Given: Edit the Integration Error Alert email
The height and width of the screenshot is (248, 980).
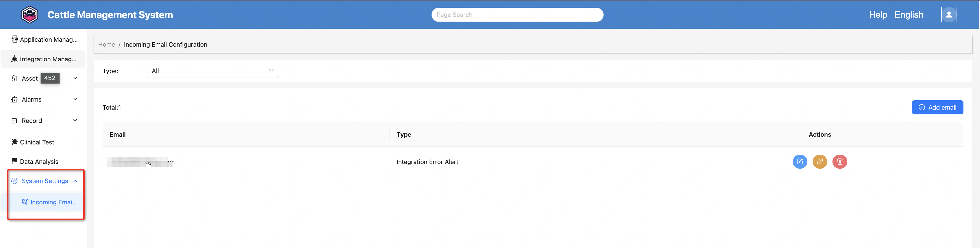Looking at the screenshot, I should point(800,162).
